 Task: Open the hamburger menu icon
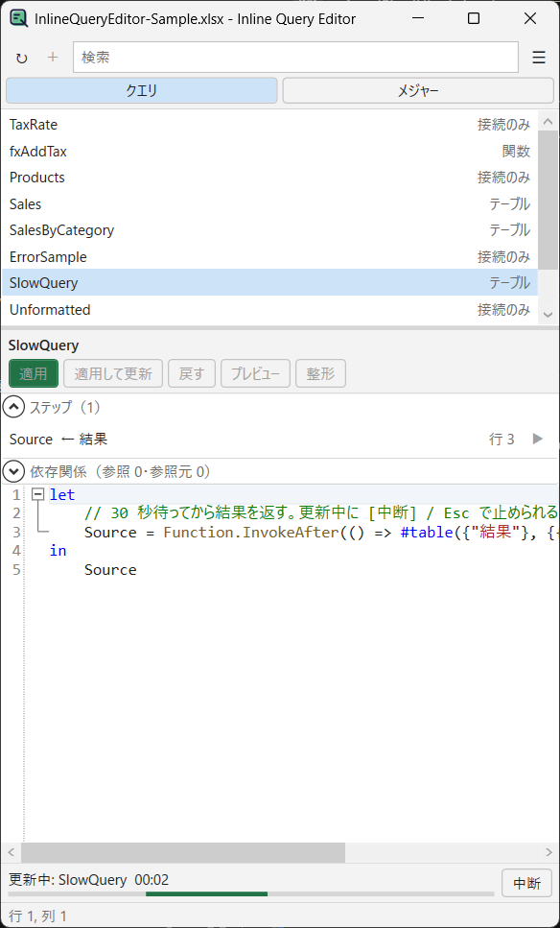(539, 58)
